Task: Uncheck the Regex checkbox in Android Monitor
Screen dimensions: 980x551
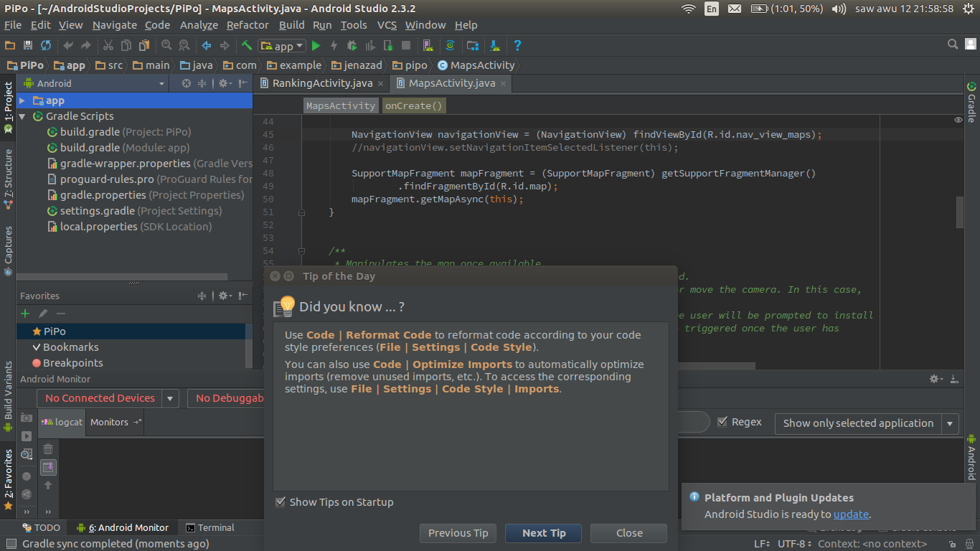Action: (x=722, y=422)
